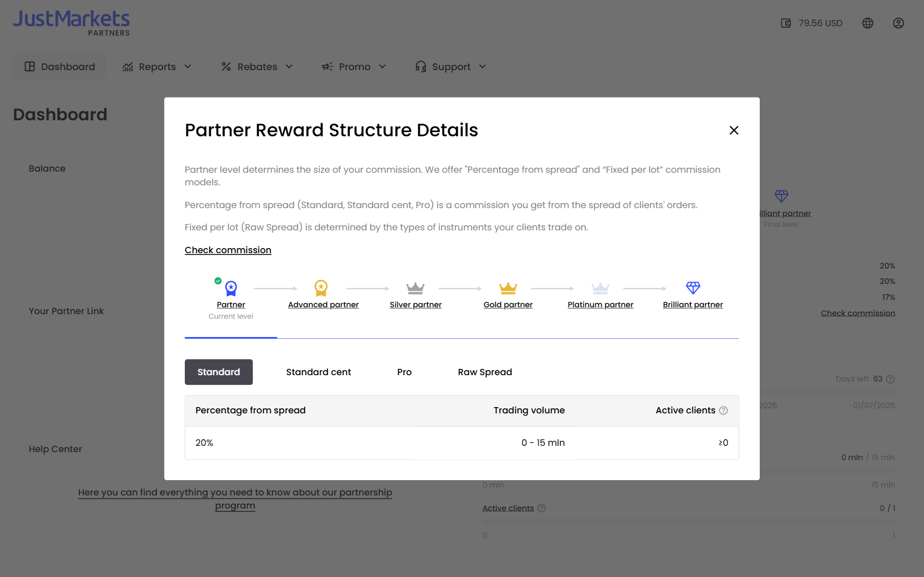The image size is (924, 577).
Task: Open the background Check commission link
Action: 858,313
